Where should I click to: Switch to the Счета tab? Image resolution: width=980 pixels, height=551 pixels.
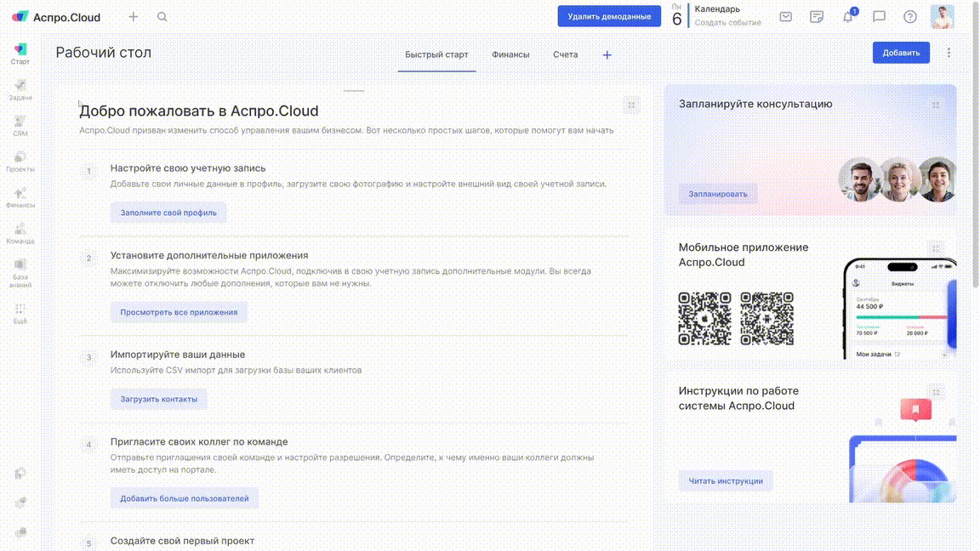[x=565, y=55]
